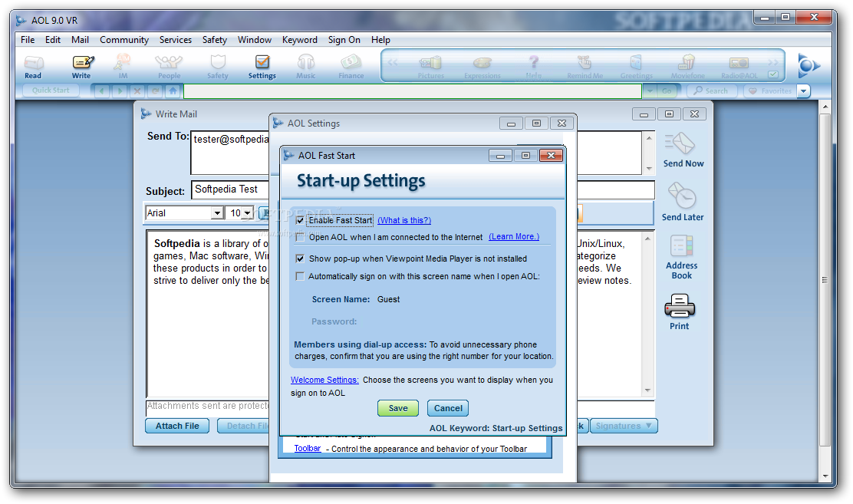Open the Remind Me toolbar icon

(585, 68)
